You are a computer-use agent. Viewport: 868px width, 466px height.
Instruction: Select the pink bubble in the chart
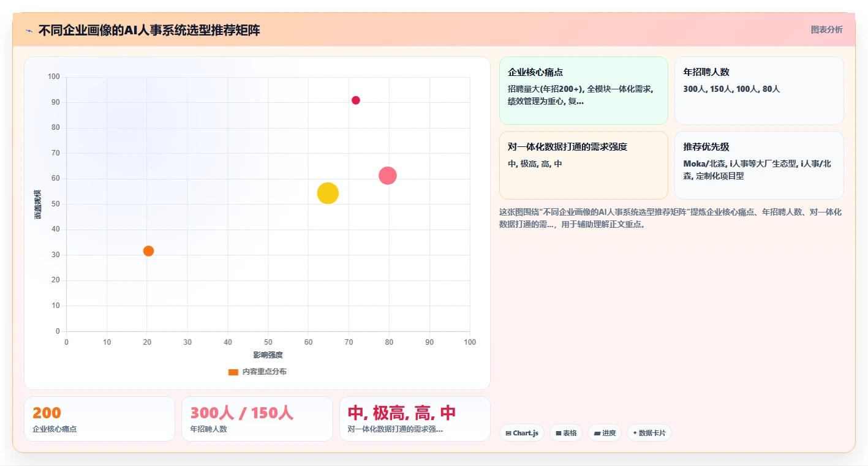coord(387,176)
